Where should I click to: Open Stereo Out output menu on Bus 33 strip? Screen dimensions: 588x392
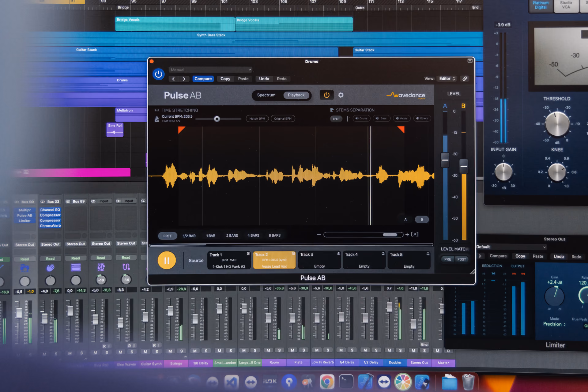pyautogui.click(x=51, y=244)
